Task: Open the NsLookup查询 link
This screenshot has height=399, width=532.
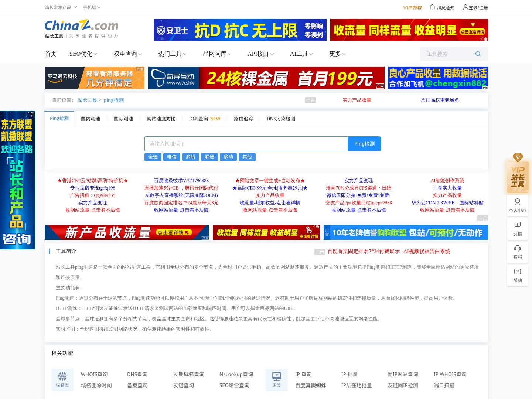Action: [236, 374]
